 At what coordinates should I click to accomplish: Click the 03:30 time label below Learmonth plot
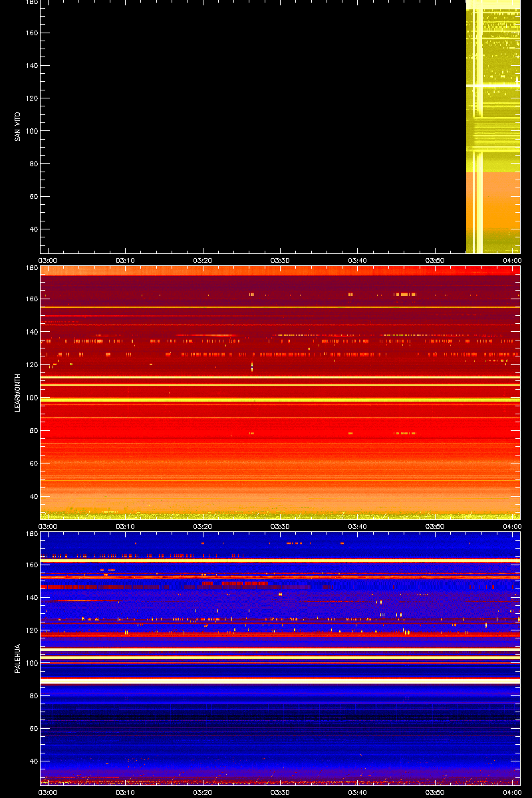point(280,527)
